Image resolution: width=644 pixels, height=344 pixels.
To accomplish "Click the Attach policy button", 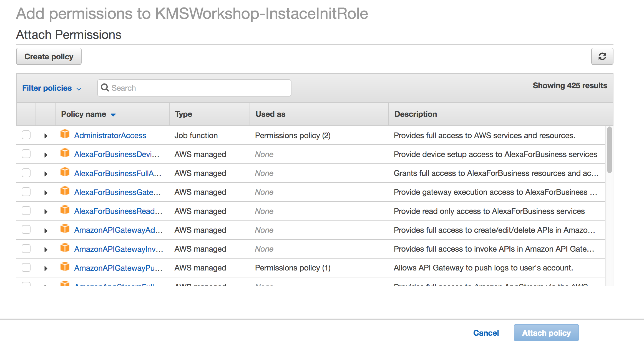I will pyautogui.click(x=546, y=333).
